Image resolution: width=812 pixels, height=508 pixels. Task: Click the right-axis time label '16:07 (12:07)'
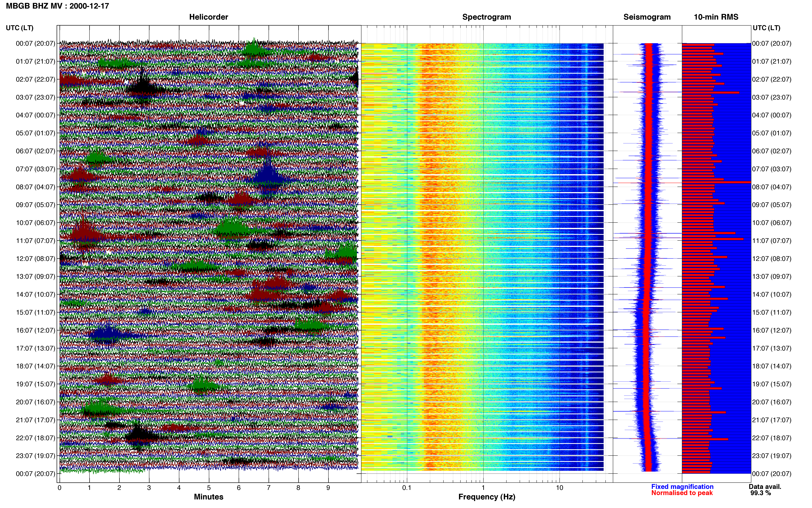click(772, 330)
